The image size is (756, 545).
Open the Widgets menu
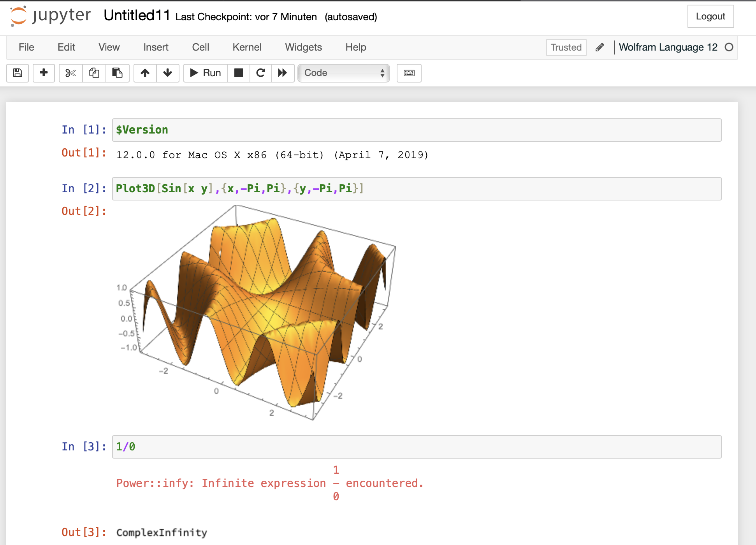point(303,47)
